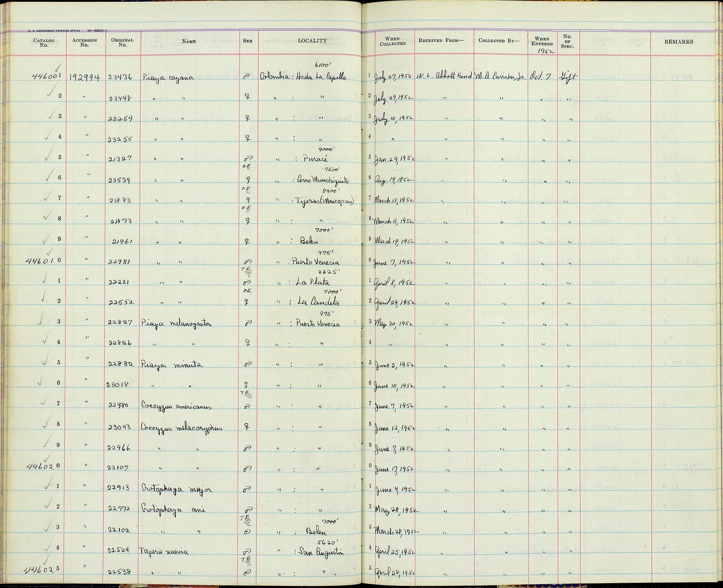Viewport: 723px width, 588px height.
Task: Click the locality 'Puracé'
Action: pyautogui.click(x=316, y=158)
